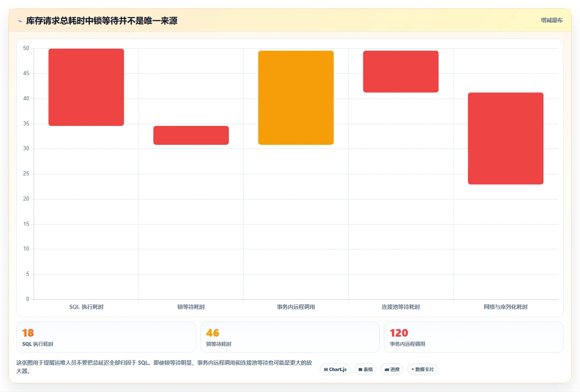Open the card showing 18 SQL 执行耗时

(x=106, y=337)
